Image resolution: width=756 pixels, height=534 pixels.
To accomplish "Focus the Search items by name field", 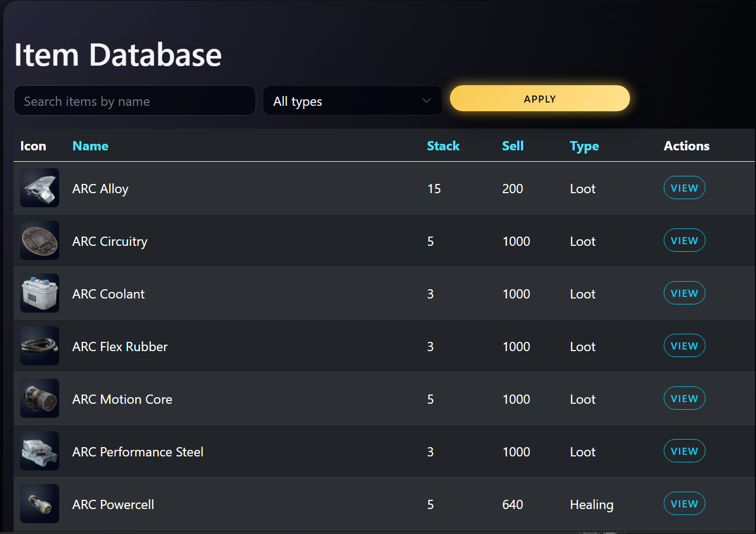I will [135, 100].
